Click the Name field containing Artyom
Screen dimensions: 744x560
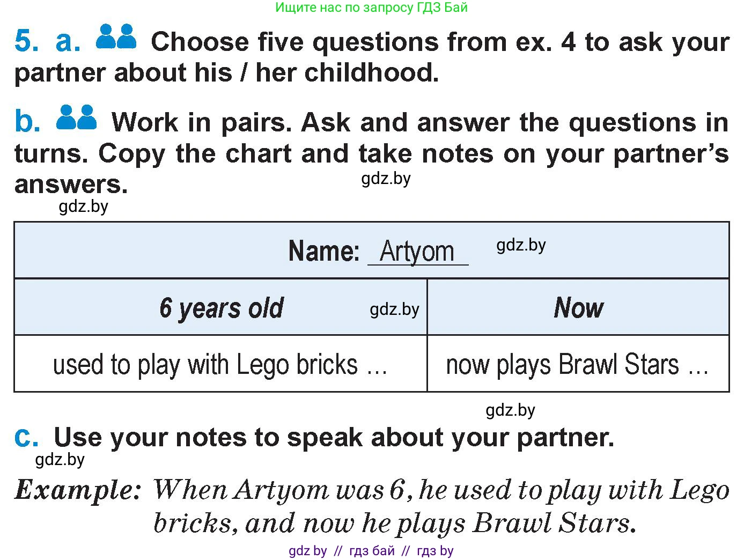click(417, 252)
